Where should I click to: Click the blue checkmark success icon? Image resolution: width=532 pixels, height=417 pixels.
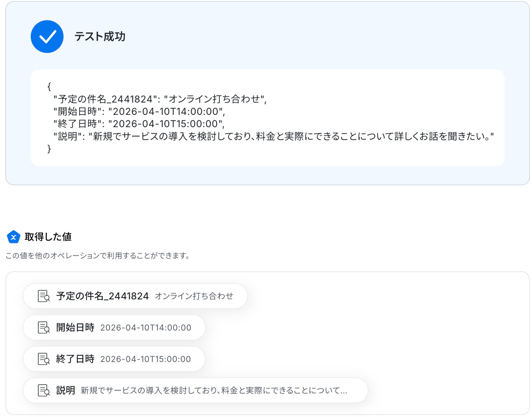tap(47, 37)
